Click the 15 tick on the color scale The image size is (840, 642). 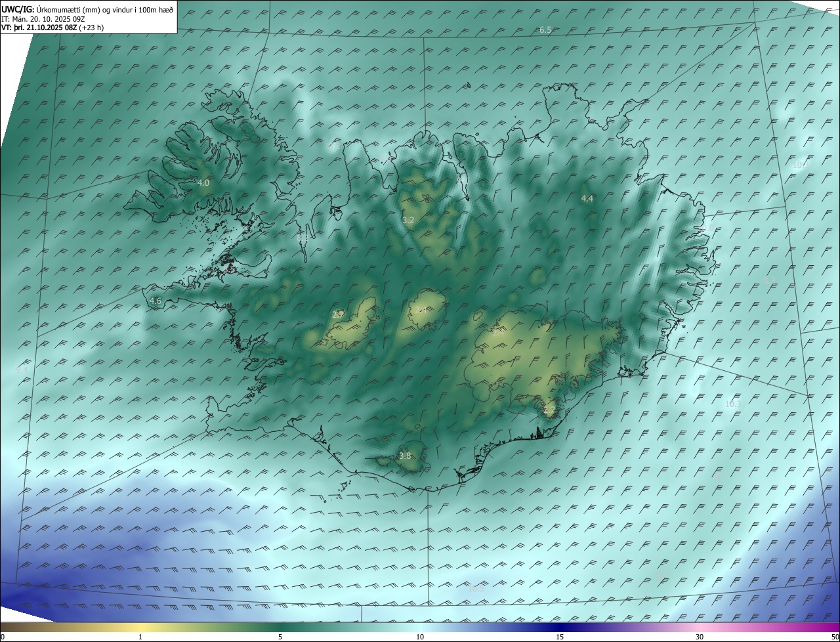[560, 637]
